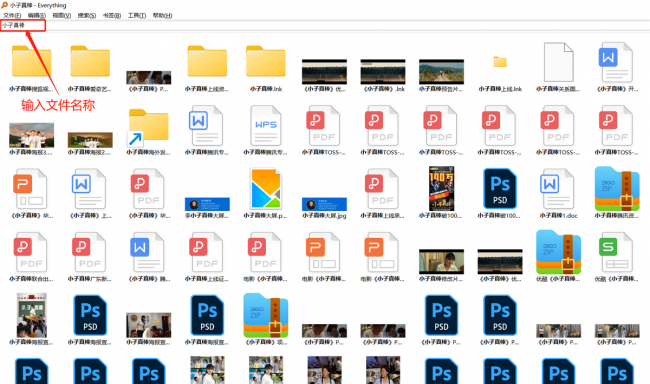Screen dimensions: 650x384
Task: Open the 搜索(S) menu
Action: click(87, 15)
